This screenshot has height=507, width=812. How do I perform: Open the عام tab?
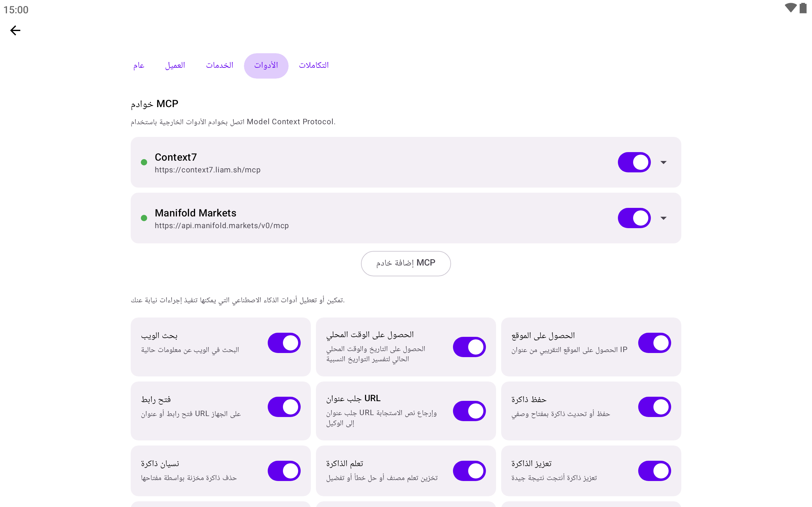point(139,65)
